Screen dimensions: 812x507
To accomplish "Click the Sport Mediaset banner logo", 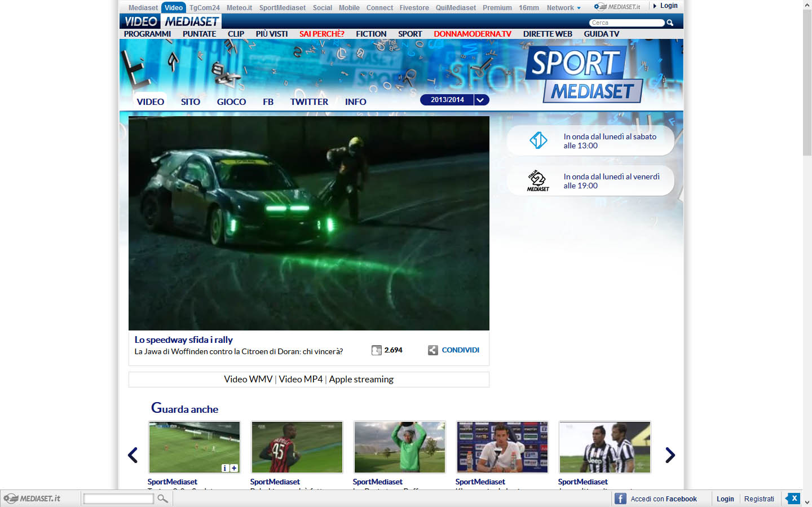I will pyautogui.click(x=585, y=75).
